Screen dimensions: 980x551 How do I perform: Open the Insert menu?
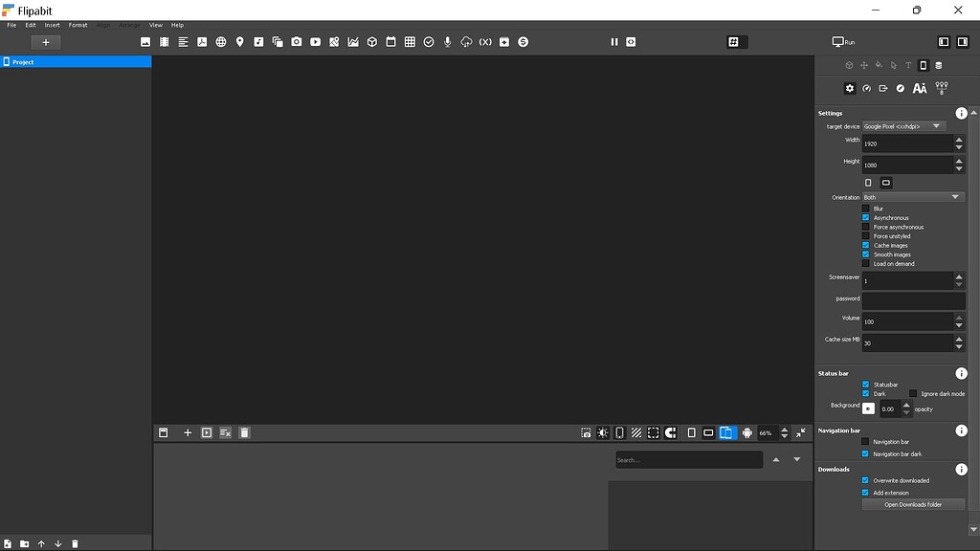[x=52, y=25]
